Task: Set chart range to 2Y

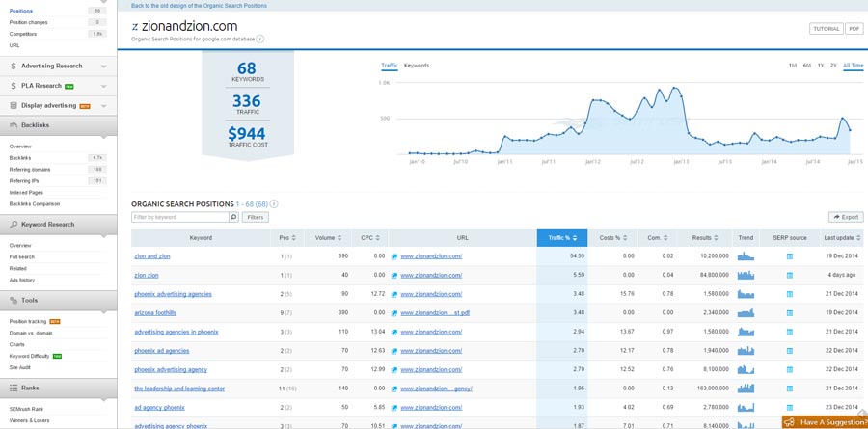Action: [x=833, y=66]
